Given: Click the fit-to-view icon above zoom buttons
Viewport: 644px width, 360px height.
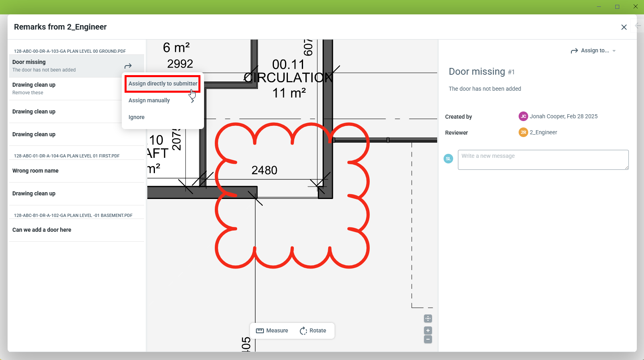Looking at the screenshot, I should click(428, 318).
